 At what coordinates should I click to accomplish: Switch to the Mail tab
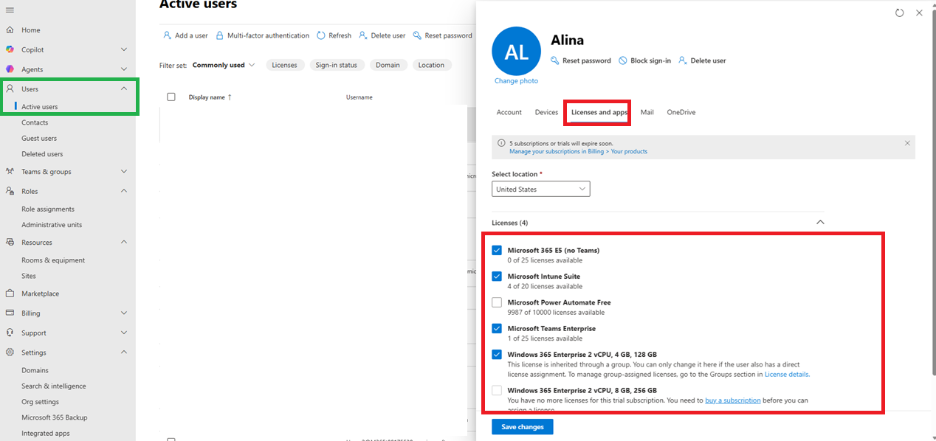tap(647, 112)
